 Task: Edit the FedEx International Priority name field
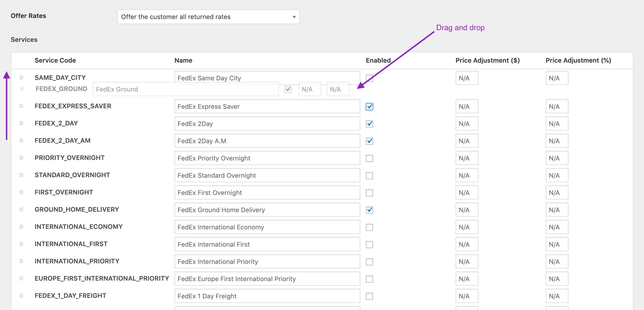(x=267, y=261)
